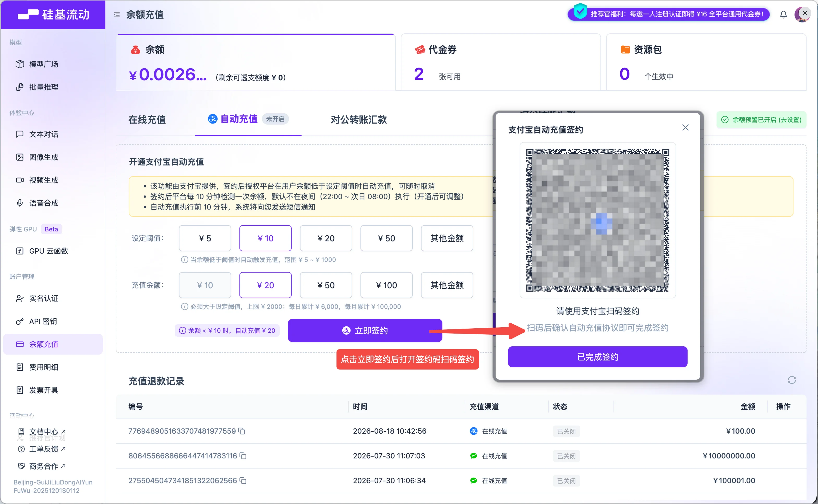
Task: Click the API 密钥 key icon
Action: 20,321
